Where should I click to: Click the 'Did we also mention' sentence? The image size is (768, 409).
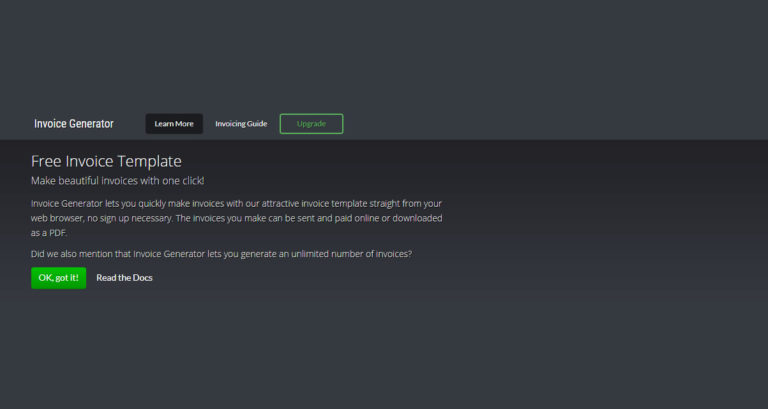[x=221, y=254]
